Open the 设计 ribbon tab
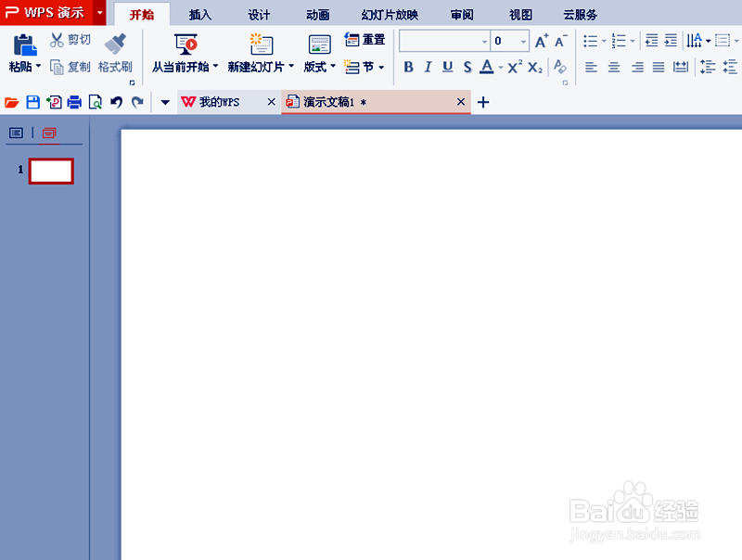Screen dimensions: 742x560 [259, 15]
